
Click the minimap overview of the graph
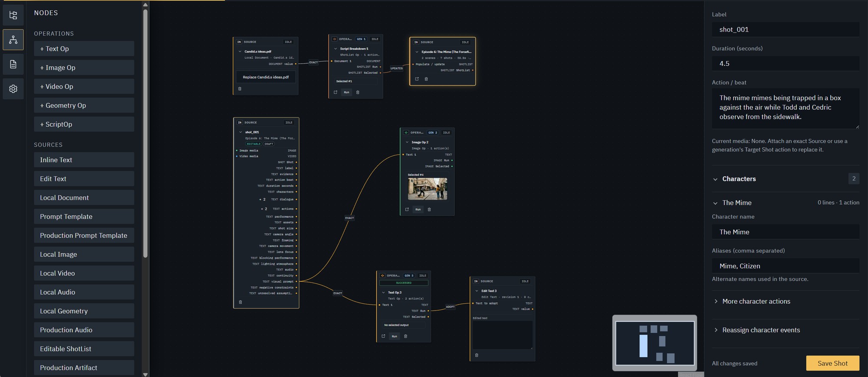pyautogui.click(x=654, y=343)
